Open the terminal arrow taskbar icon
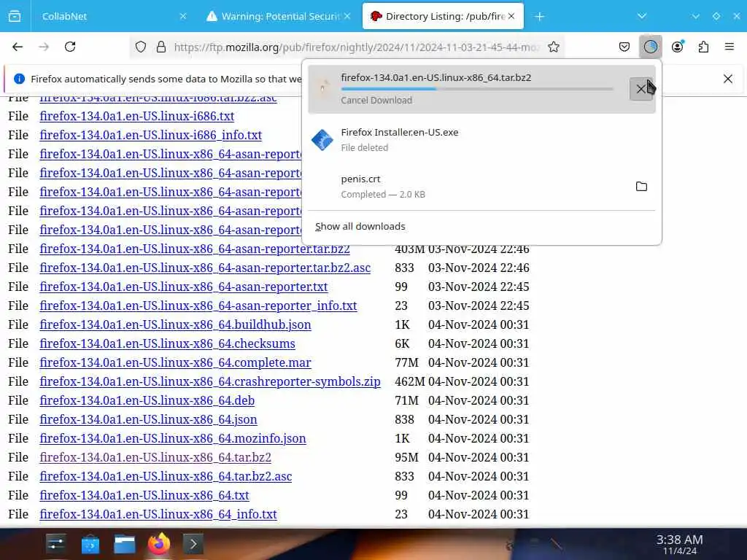Screen dimensions: 747x560 pyautogui.click(x=193, y=544)
